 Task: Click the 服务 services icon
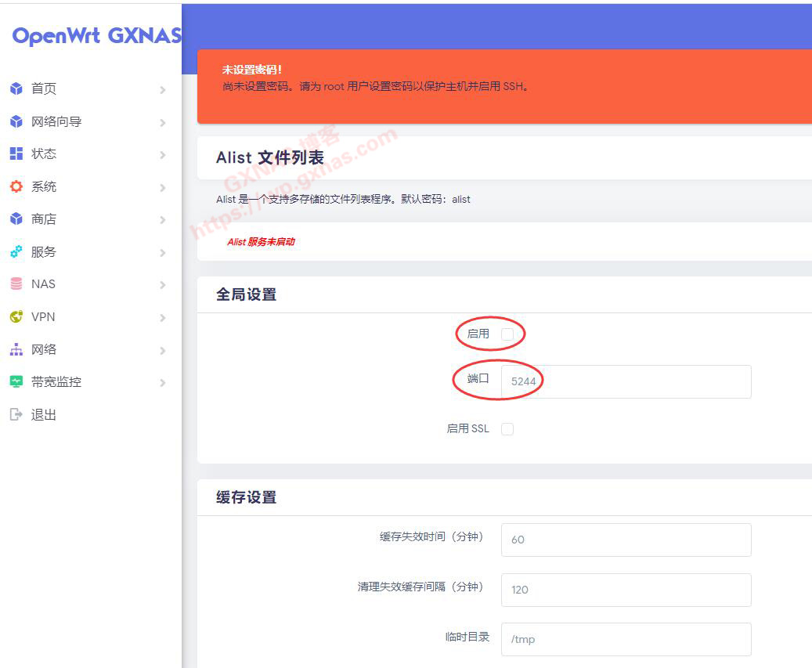coord(17,251)
